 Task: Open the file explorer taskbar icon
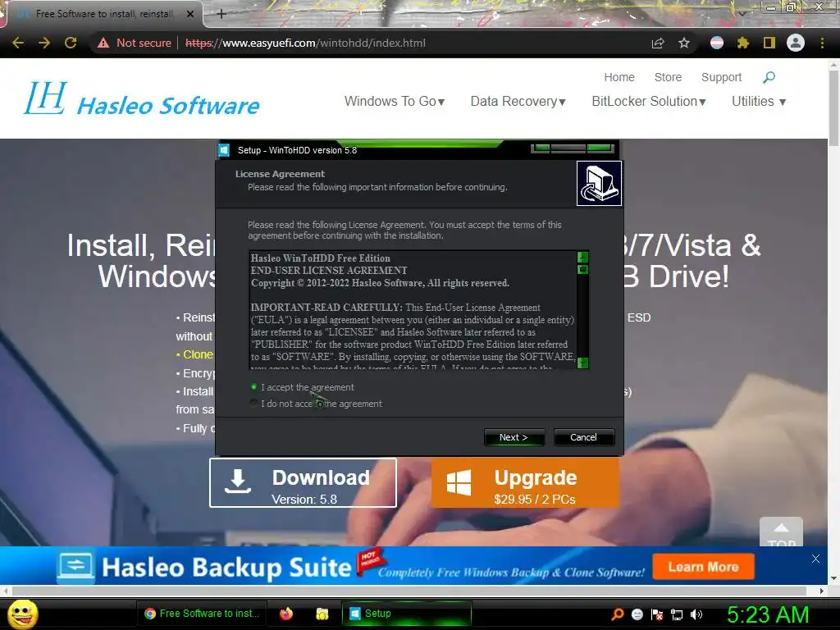[x=322, y=614]
